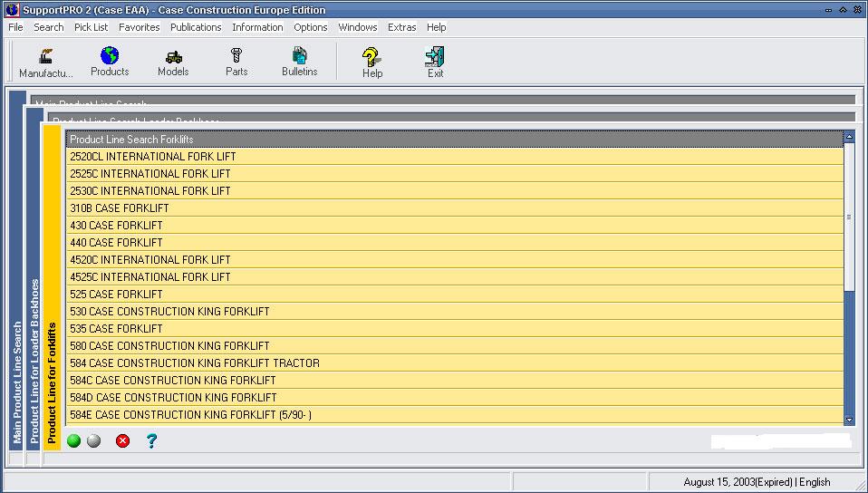Select 584D CASE CONSTRUCTION KING FORKLIFT row
Image resolution: width=868 pixels, height=493 pixels.
[455, 397]
